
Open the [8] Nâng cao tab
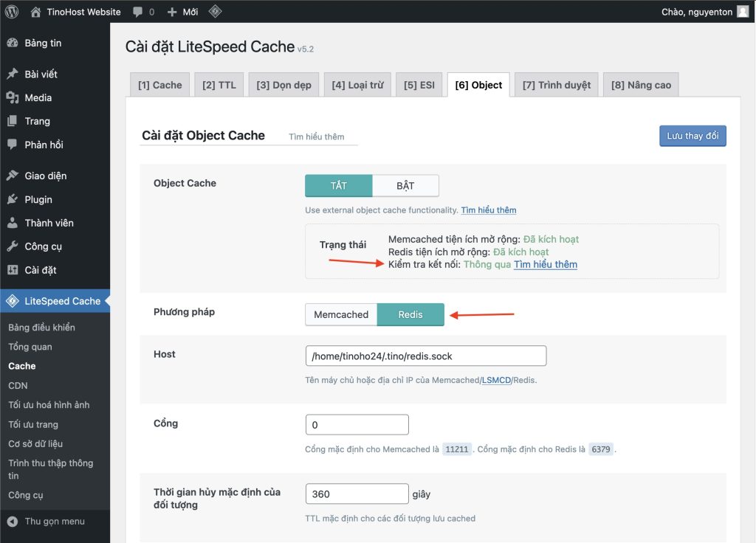click(x=642, y=85)
